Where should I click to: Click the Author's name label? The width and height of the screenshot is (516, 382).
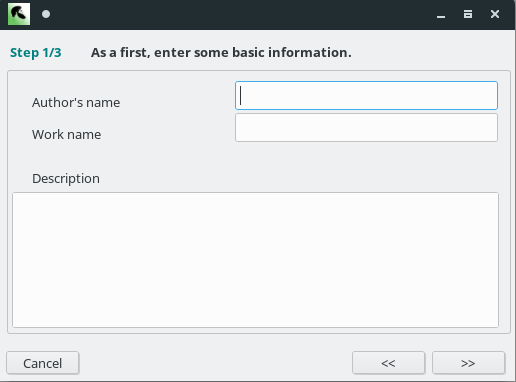click(x=76, y=102)
